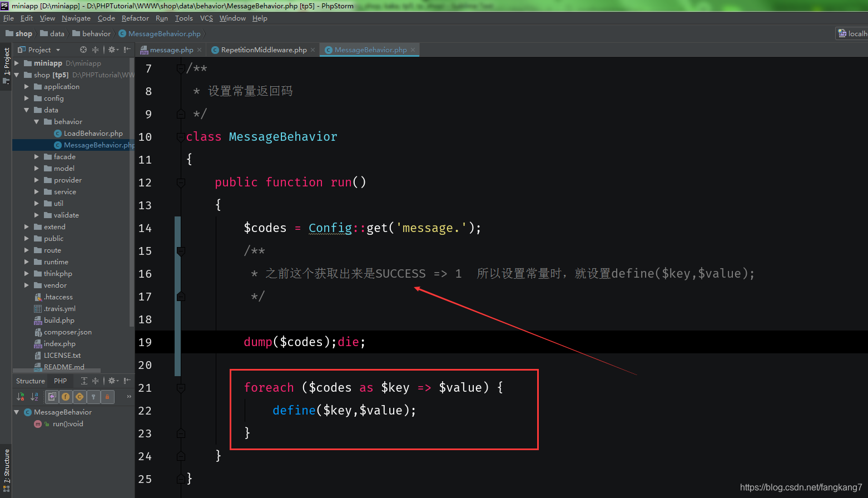Hide the Structure panel with the hide arrow

[x=127, y=381]
